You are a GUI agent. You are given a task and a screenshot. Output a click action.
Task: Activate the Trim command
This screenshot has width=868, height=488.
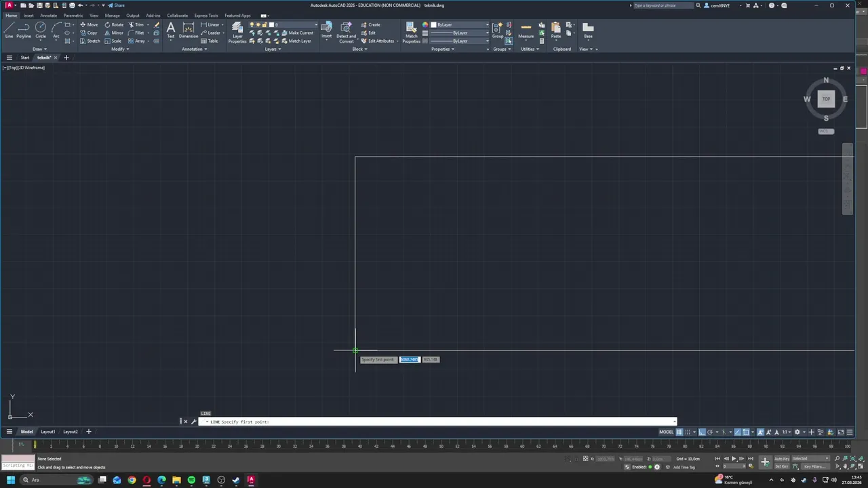click(136, 24)
